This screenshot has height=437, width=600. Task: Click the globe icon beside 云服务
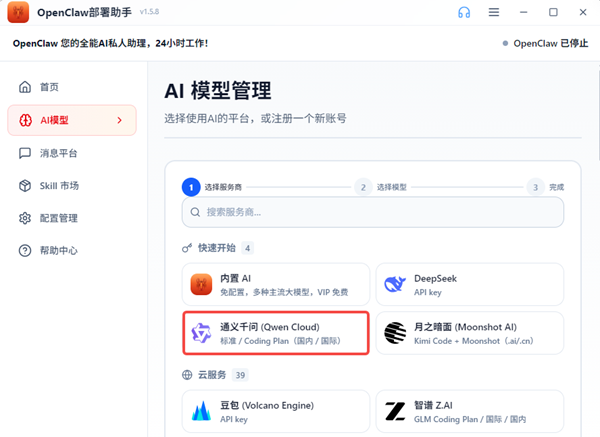[x=187, y=375]
